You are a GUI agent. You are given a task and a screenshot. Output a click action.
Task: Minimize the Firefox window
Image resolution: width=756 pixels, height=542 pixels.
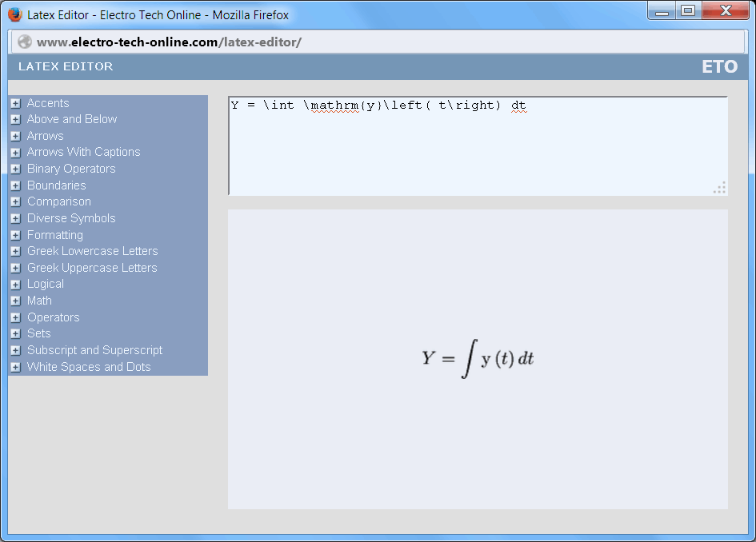click(662, 11)
